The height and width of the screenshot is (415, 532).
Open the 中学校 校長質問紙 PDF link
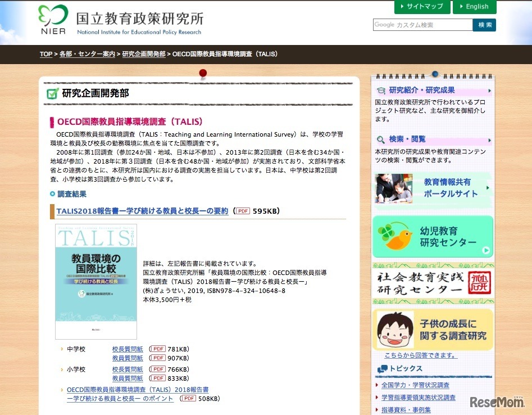(128, 349)
